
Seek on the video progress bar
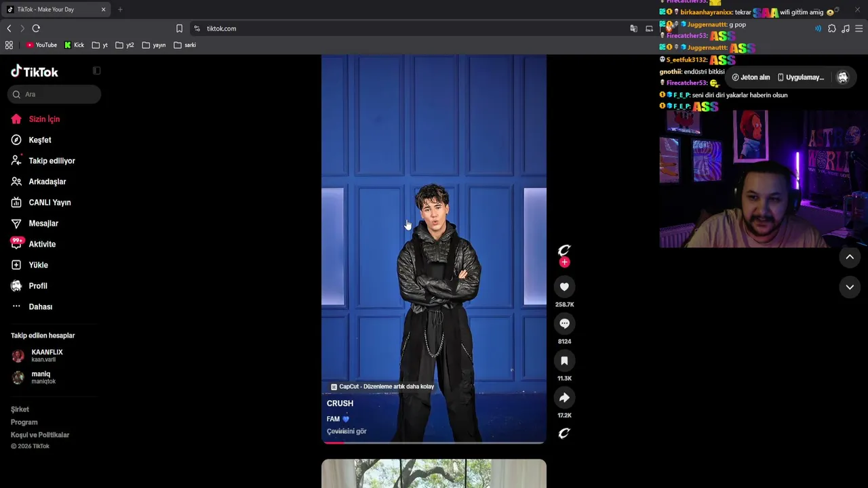point(434,442)
